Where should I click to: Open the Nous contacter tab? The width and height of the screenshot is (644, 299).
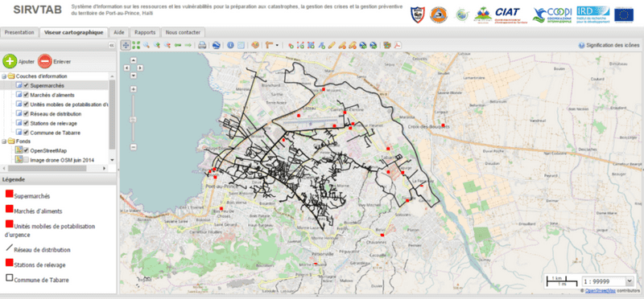point(184,32)
